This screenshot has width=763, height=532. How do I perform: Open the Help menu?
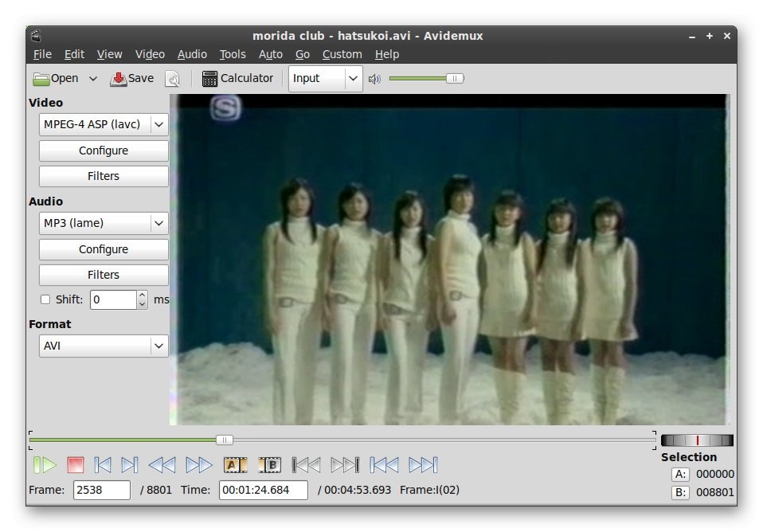click(x=387, y=54)
